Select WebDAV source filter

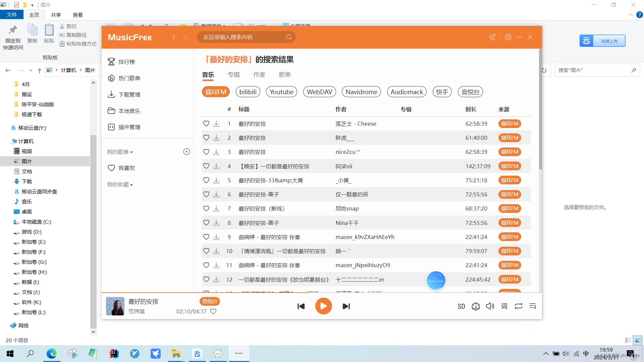(x=319, y=92)
